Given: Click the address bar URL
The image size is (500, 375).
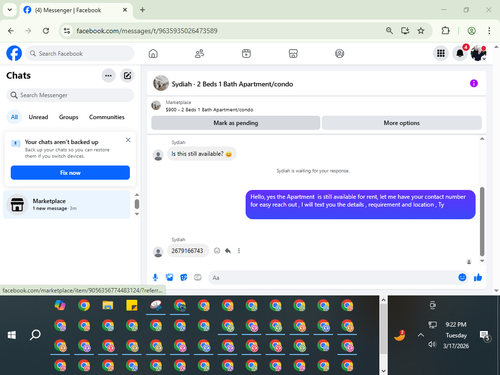Looking at the screenshot, I should click(x=147, y=31).
